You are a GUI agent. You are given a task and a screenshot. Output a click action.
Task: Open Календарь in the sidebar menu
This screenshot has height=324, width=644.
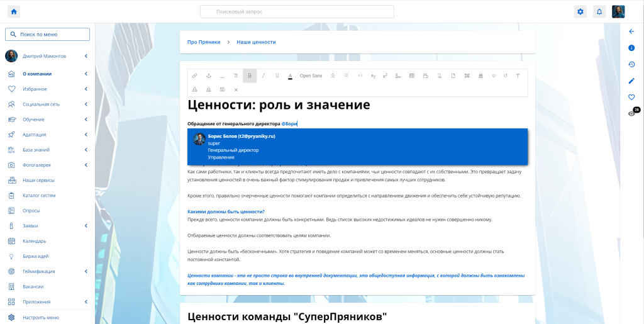click(35, 241)
